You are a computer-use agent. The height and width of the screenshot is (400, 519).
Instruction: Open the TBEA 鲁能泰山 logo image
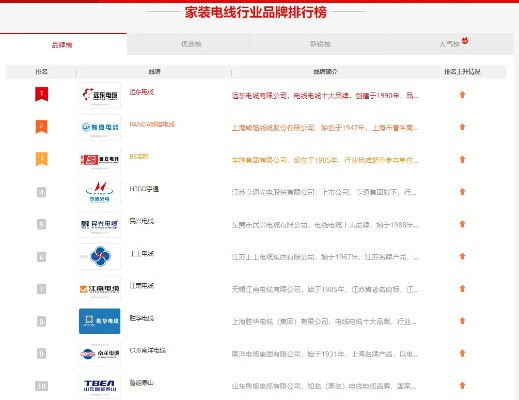(100, 386)
